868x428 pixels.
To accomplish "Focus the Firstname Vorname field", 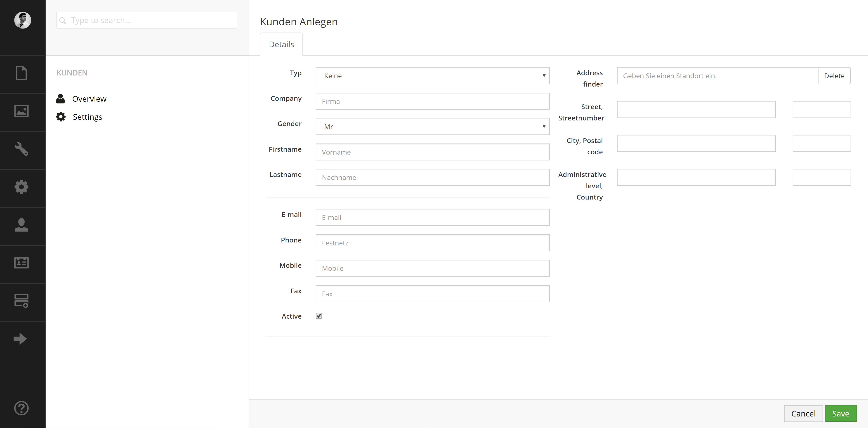I will click(x=432, y=152).
